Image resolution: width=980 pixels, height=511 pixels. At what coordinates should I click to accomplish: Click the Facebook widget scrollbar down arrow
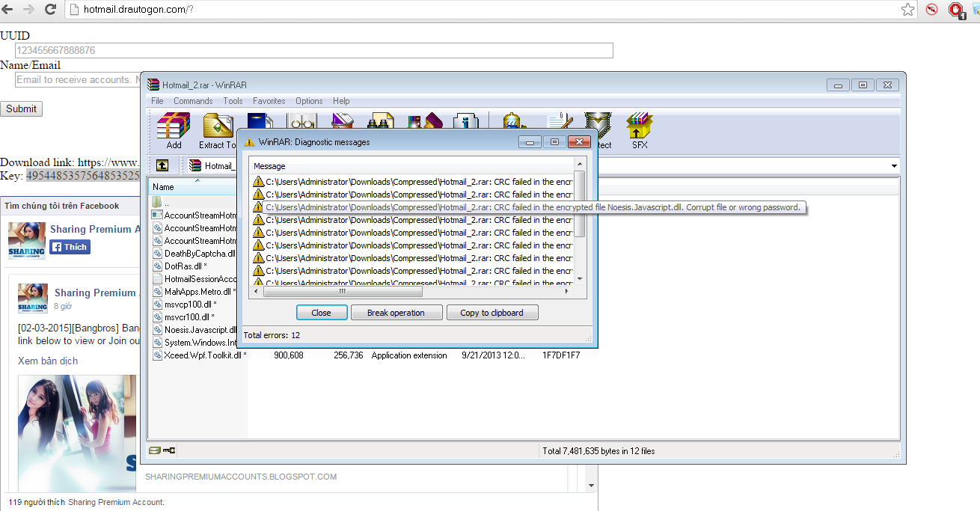click(591, 485)
